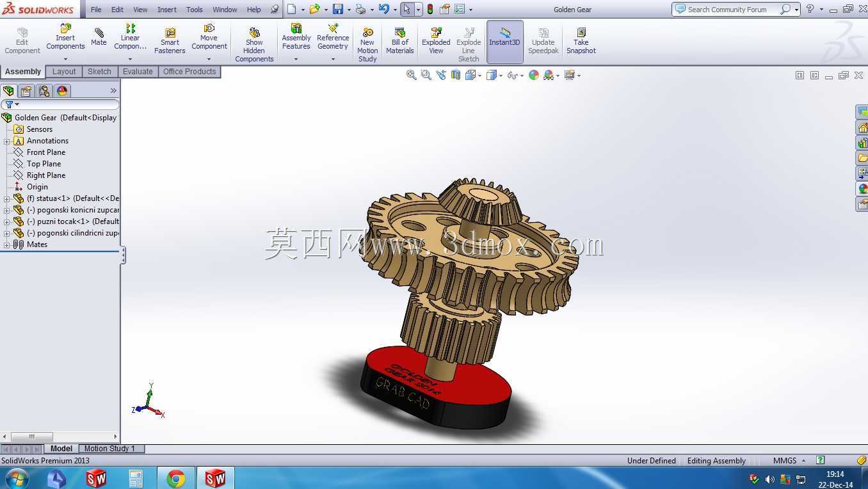Open DisplayManager tab icon
The height and width of the screenshot is (489, 868).
[x=62, y=91]
